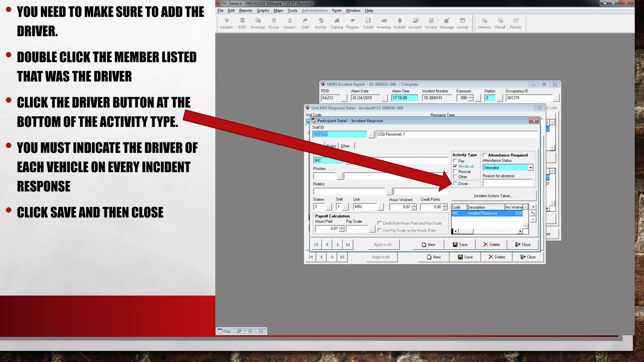The width and height of the screenshot is (644, 362).
Task: Open the Hydrant toolbar icon
Action: tap(399, 23)
